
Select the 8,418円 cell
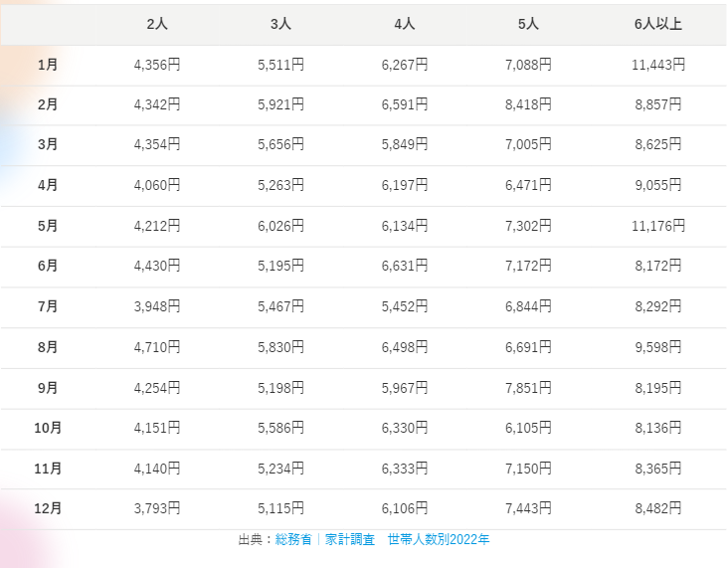pos(528,104)
